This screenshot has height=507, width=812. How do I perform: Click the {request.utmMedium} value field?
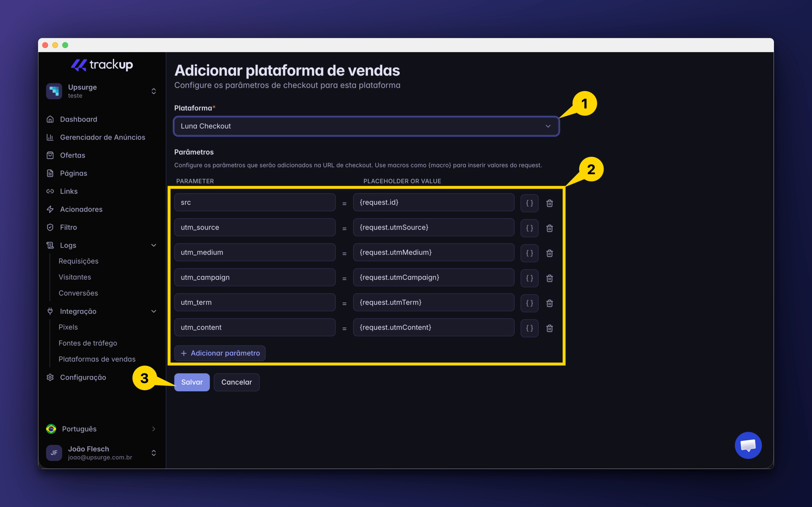tap(434, 252)
